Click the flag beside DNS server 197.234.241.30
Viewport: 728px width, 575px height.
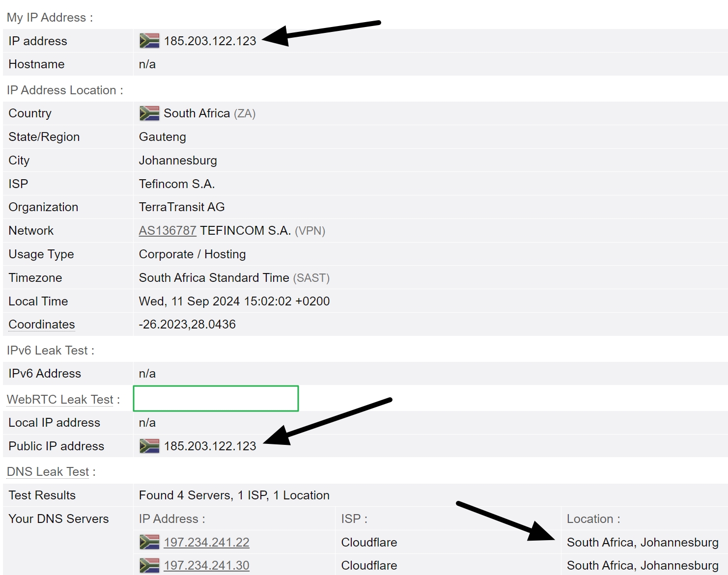[150, 565]
